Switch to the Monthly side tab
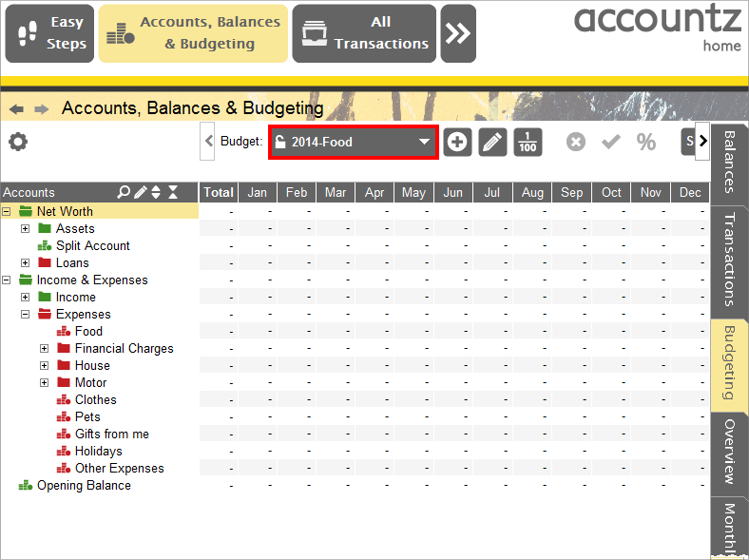 click(x=729, y=528)
